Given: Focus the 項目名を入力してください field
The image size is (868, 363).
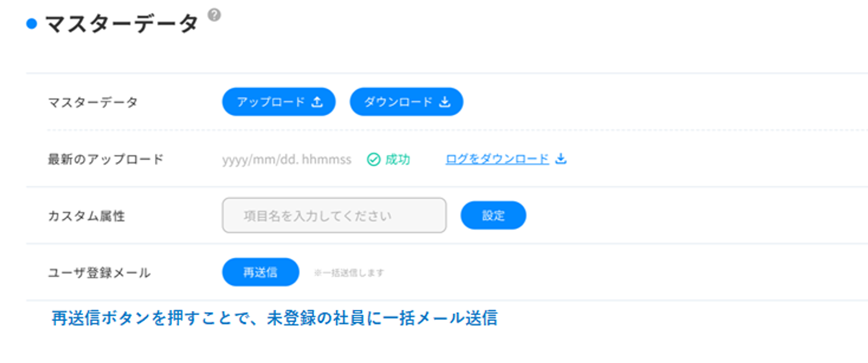Looking at the screenshot, I should coord(334,215).
